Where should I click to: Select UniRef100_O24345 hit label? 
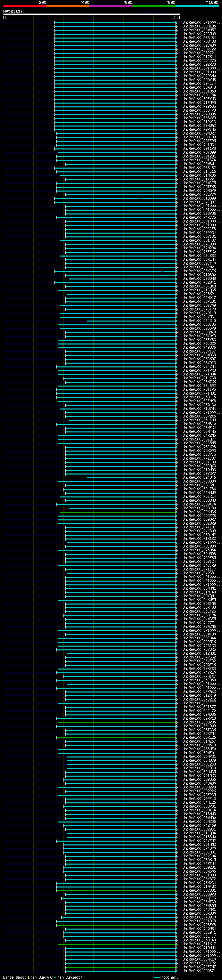(199, 321)
